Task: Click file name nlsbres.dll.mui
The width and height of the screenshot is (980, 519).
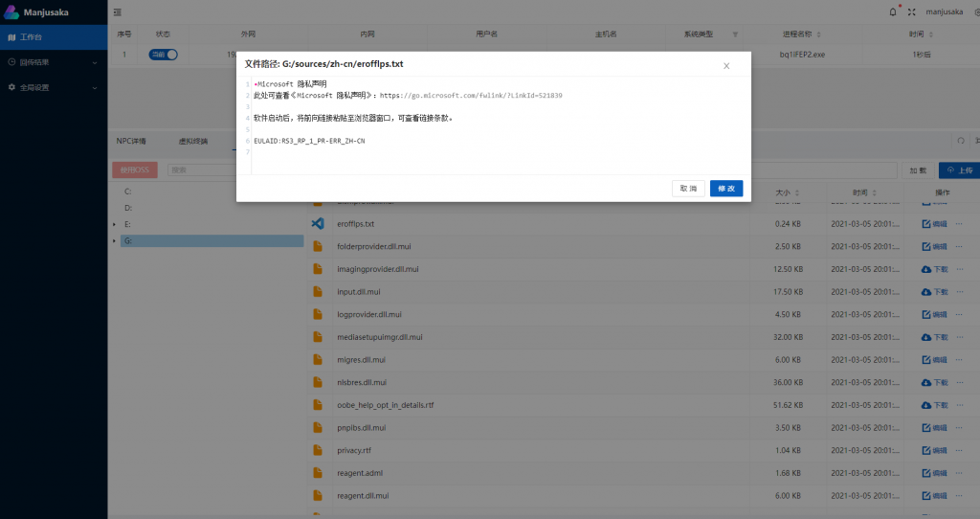Action: pos(362,383)
